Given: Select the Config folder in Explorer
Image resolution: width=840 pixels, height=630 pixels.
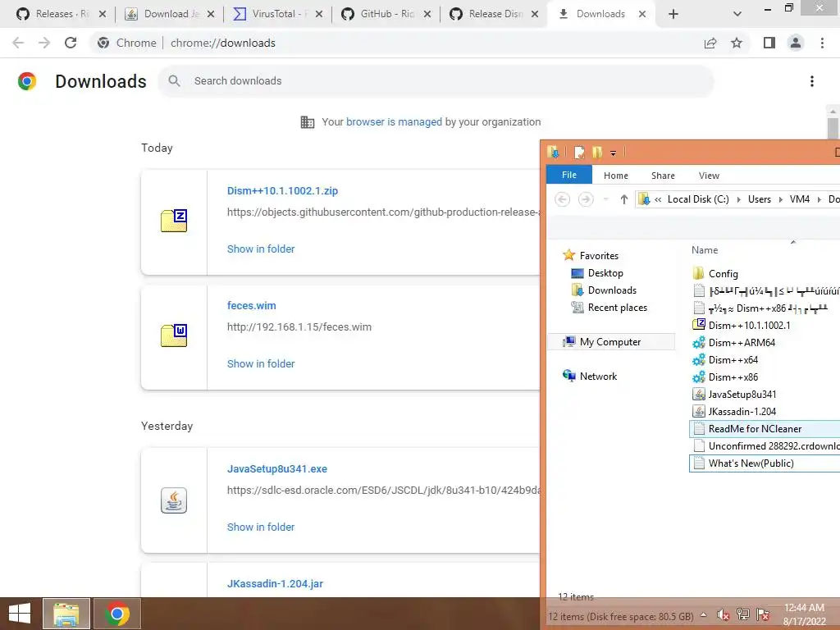Looking at the screenshot, I should pos(715,274).
